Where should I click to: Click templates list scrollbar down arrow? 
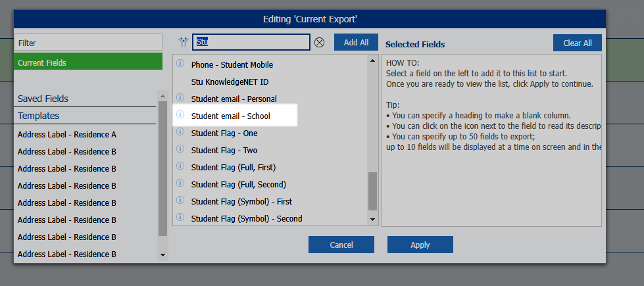(x=162, y=255)
